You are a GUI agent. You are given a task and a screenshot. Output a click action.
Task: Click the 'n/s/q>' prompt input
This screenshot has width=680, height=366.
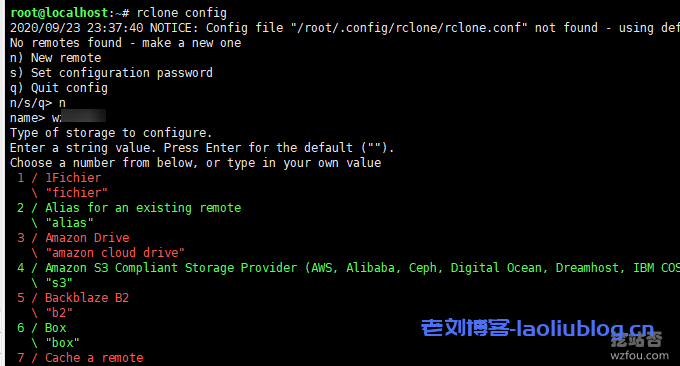coord(62,103)
